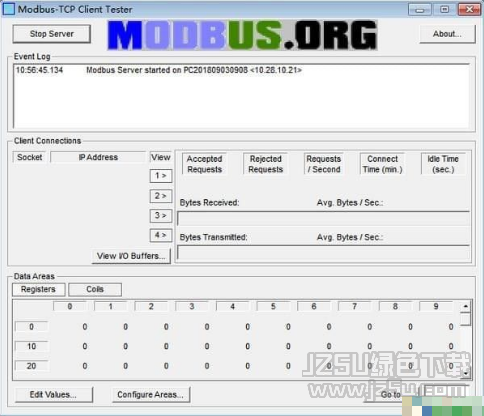This screenshot has height=416, width=484.
Task: Open the Edit Values dialog
Action: 53,395
